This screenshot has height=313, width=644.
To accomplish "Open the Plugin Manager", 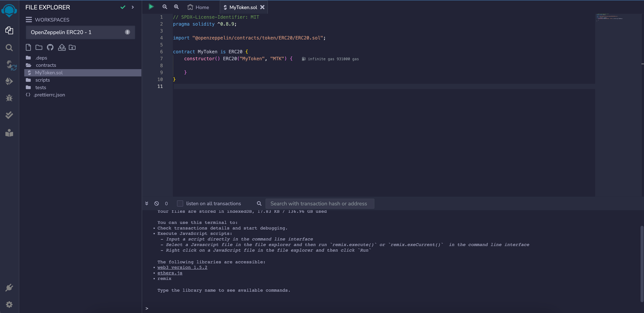I will (x=9, y=287).
